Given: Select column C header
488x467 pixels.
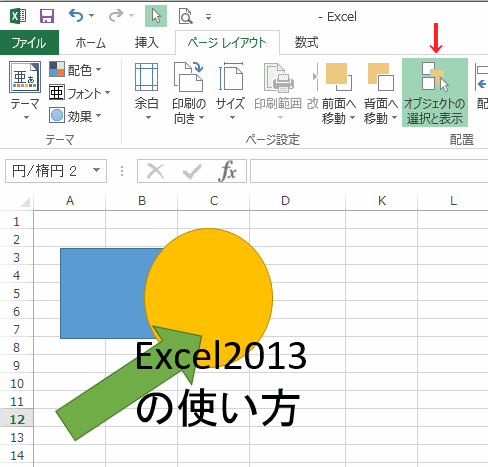Looking at the screenshot, I should tap(214, 201).
